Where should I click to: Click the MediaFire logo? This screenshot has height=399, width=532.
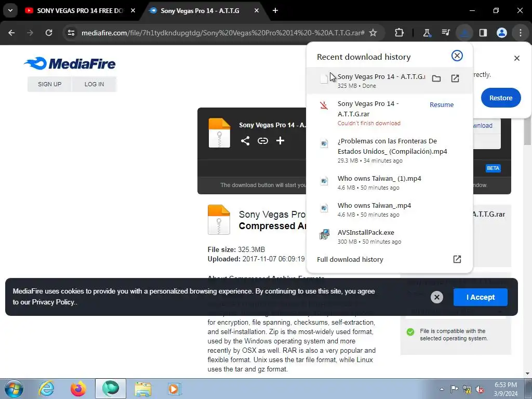tap(70, 63)
